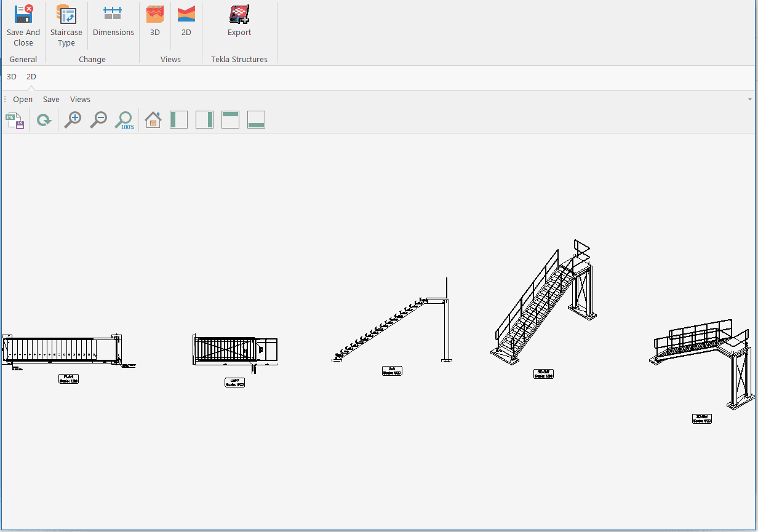Toggle the top panel layout button
The image size is (758, 532).
(x=230, y=120)
